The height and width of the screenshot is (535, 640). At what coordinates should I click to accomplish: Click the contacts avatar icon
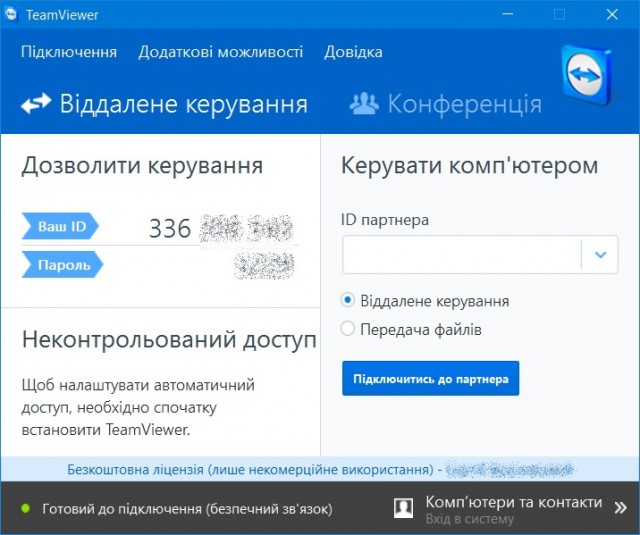click(x=403, y=508)
